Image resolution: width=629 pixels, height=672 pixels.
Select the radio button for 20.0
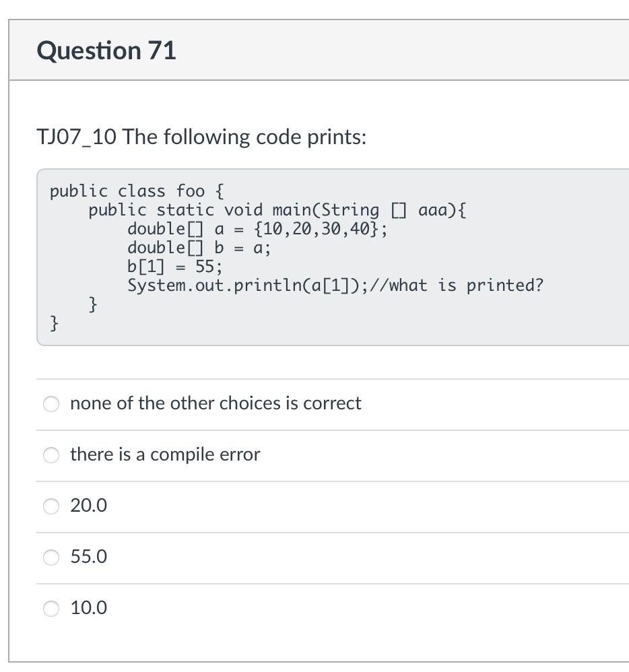click(51, 506)
